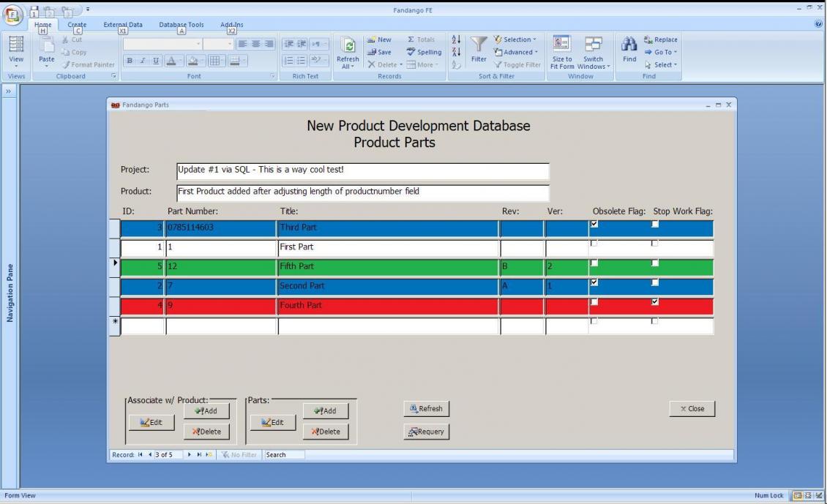Open the Database Tools tab

point(182,25)
